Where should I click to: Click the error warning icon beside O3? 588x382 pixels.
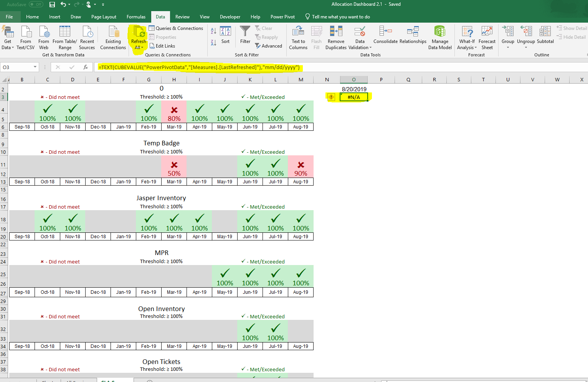pyautogui.click(x=331, y=97)
